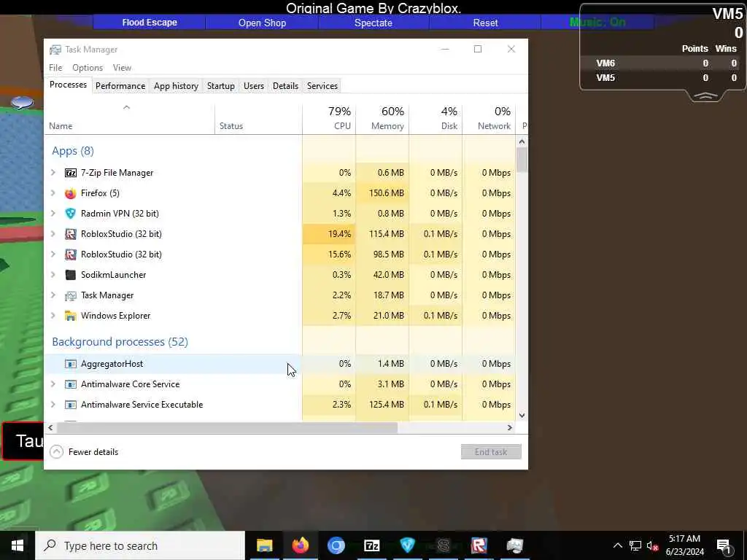Sort processes by Memory column header
This screenshot has height=560, width=747.
tap(382, 118)
